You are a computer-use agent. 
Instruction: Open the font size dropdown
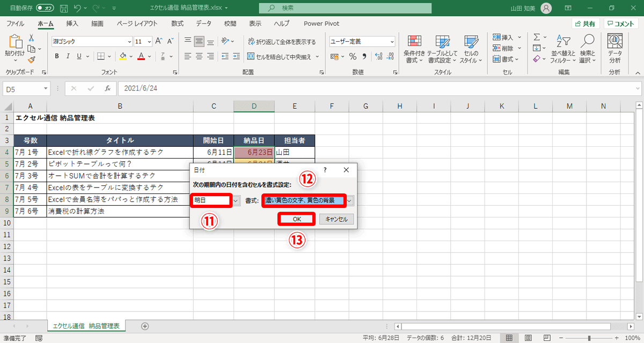pos(150,41)
